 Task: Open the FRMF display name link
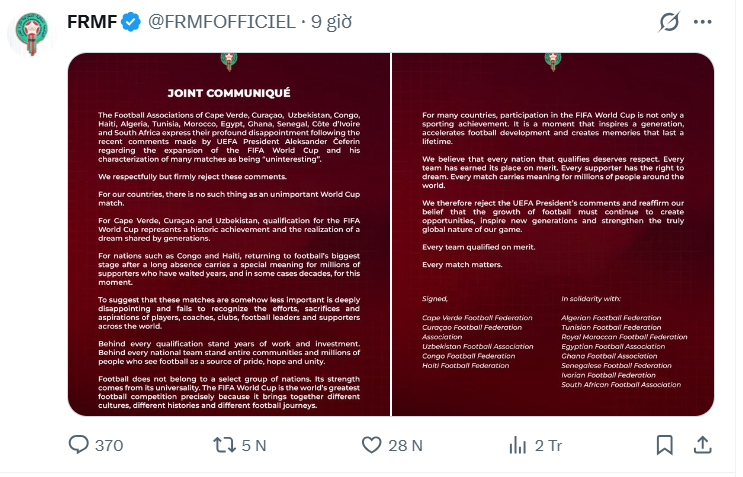coord(92,22)
